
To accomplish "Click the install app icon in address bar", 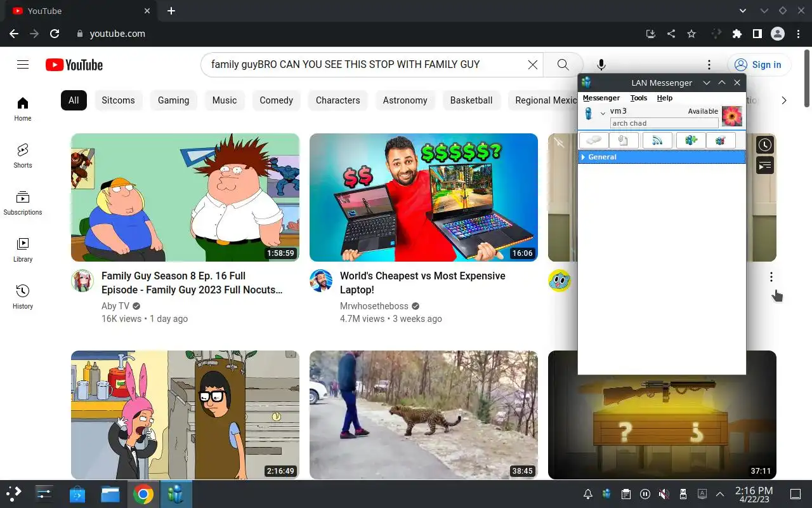I will (x=651, y=34).
